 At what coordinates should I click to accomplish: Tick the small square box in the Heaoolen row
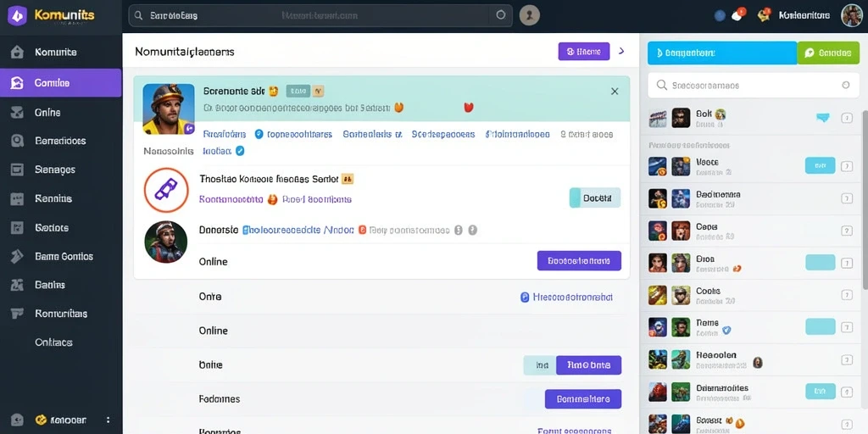[847, 360]
